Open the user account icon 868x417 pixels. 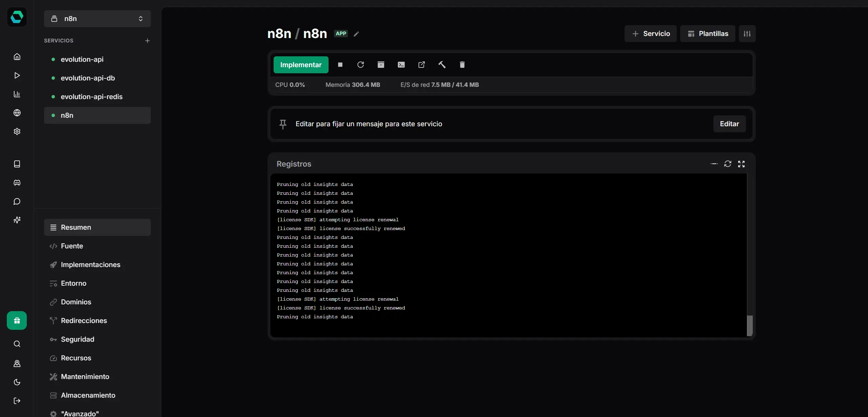[17, 363]
